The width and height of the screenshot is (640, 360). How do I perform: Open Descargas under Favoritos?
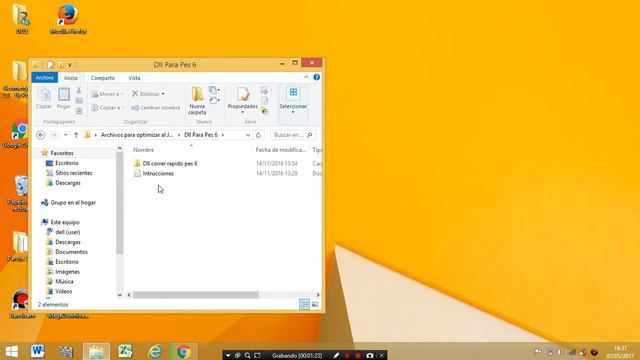pyautogui.click(x=68, y=183)
